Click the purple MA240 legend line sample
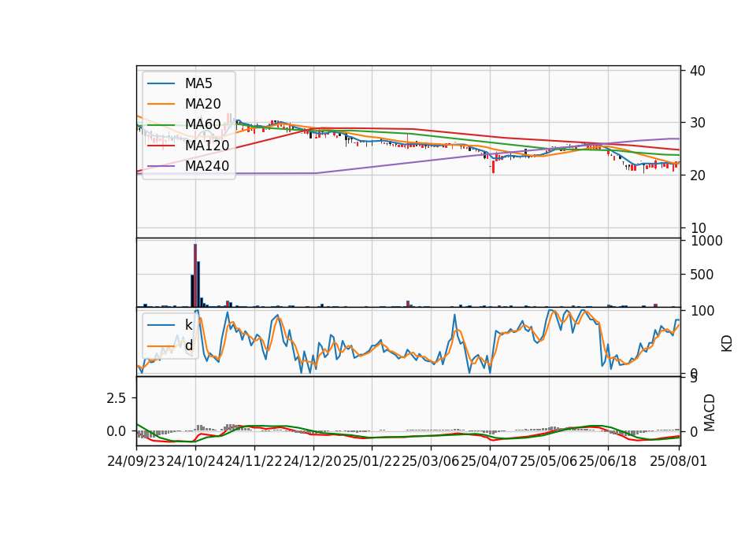 pos(161,166)
